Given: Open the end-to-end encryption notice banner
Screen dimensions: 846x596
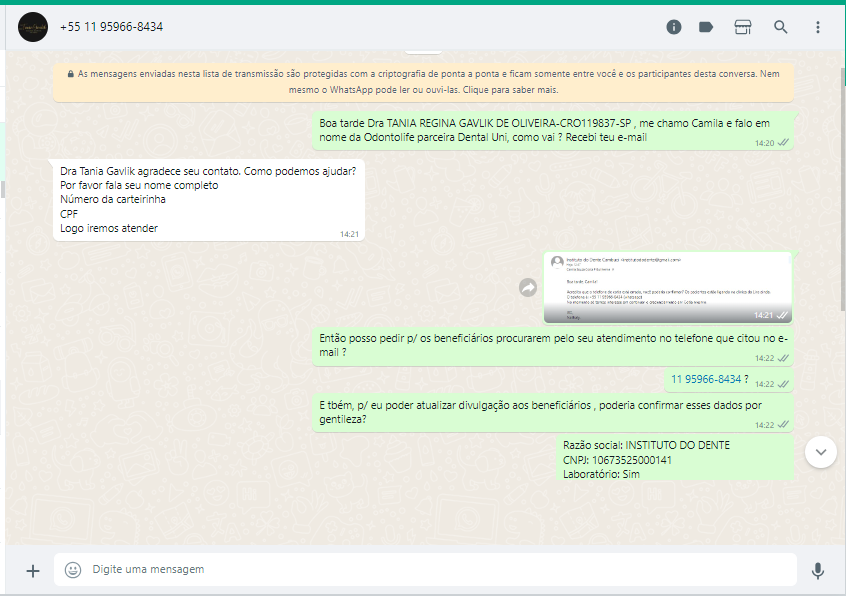Looking at the screenshot, I should 425,81.
